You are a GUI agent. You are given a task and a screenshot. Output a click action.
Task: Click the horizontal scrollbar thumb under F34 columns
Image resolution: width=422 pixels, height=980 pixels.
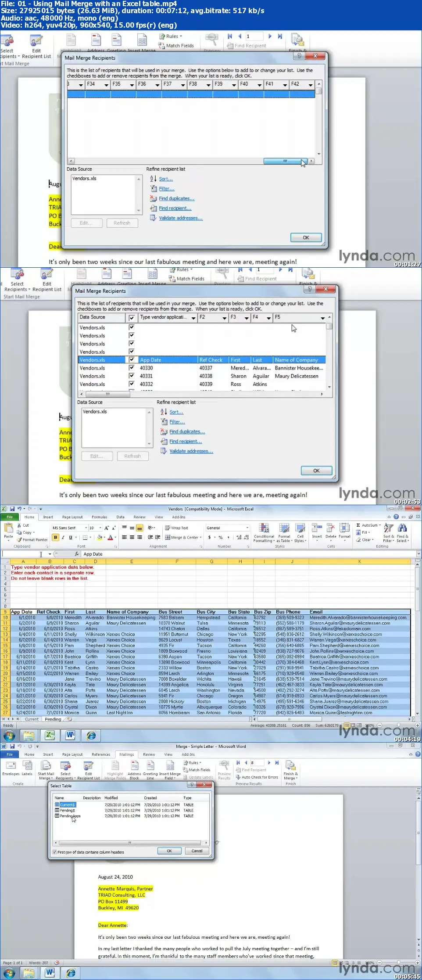(285, 161)
